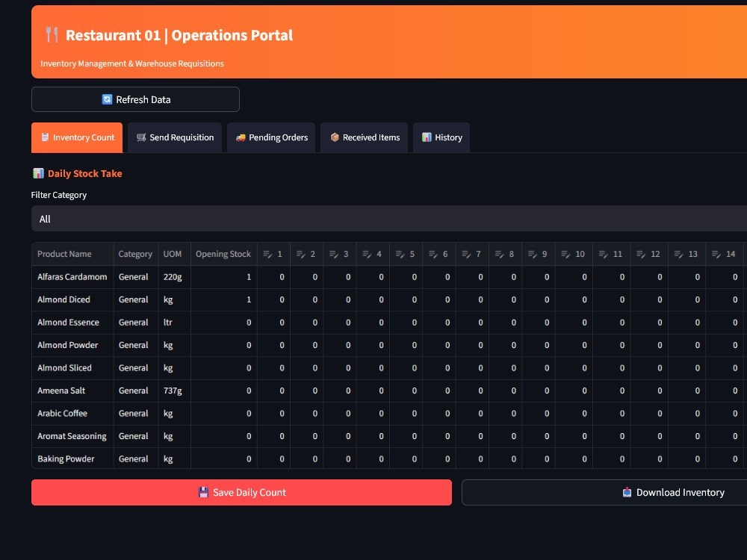The width and height of the screenshot is (747, 560).
Task: Click the edit icon in column 6 header
Action: tap(433, 255)
